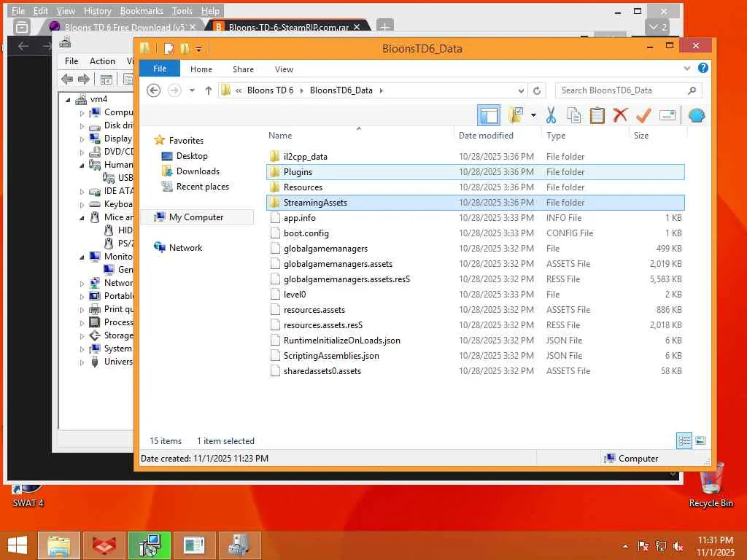Select sharedassets0.assets file
Screen dimensions: 747x560
[475, 371]
